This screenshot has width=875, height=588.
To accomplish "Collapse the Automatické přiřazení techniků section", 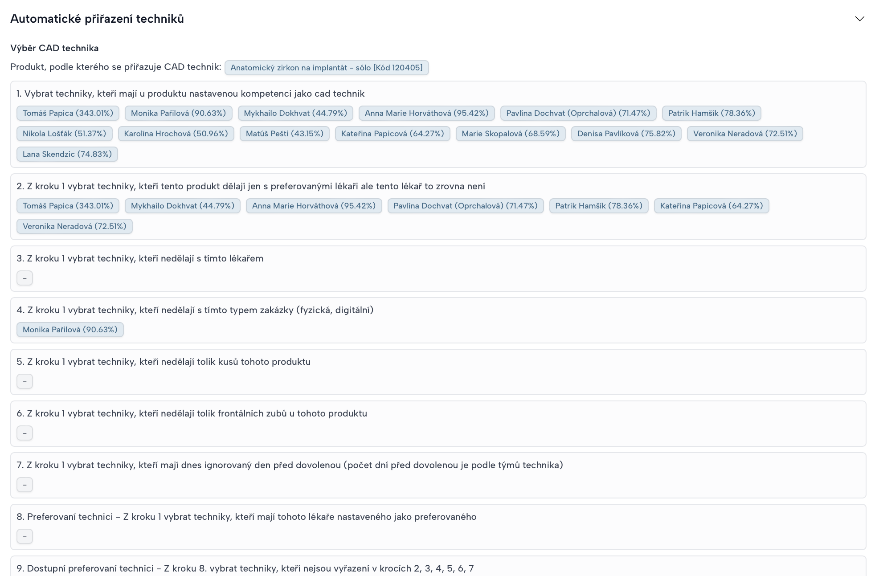I will pos(859,19).
